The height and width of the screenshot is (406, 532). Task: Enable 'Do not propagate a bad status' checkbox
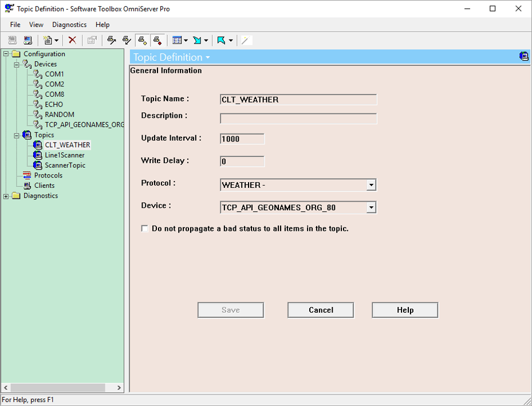point(145,228)
